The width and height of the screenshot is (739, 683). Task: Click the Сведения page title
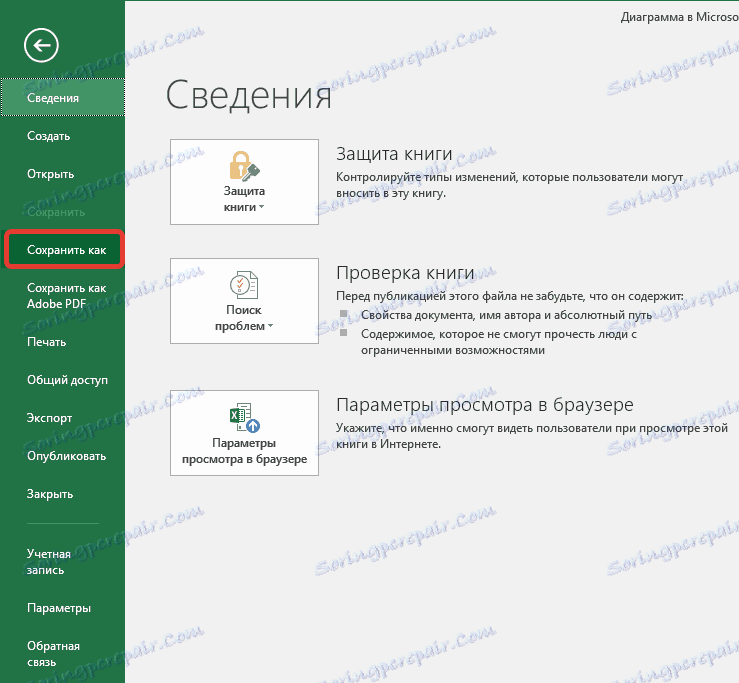248,94
